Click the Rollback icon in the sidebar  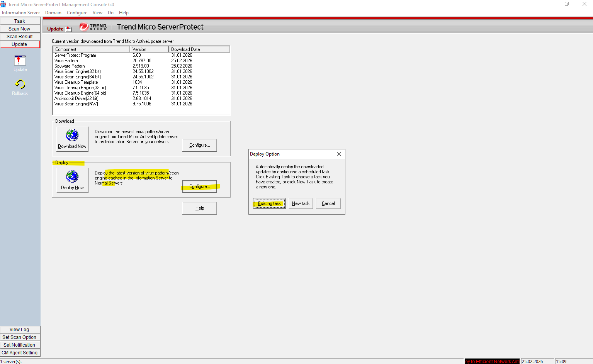pyautogui.click(x=20, y=84)
